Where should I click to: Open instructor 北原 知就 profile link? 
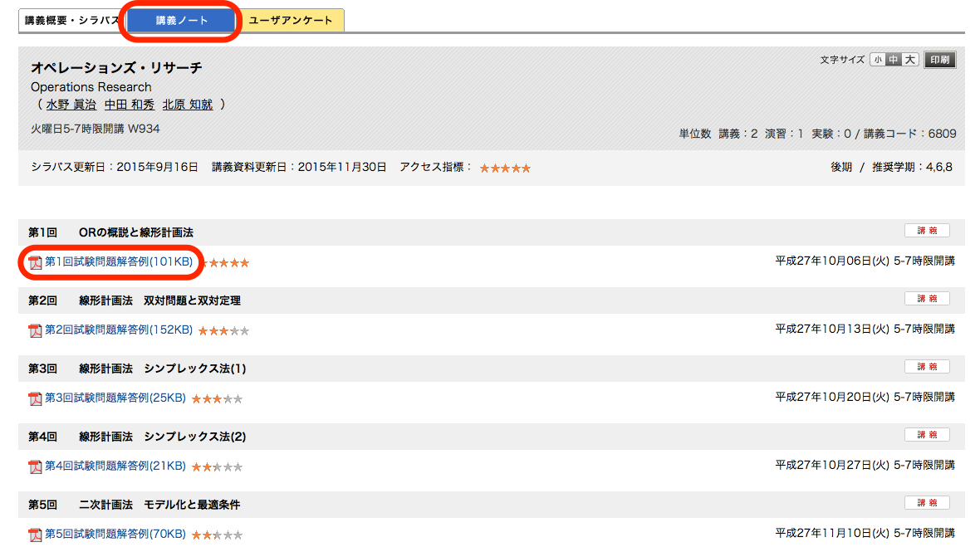coord(187,105)
